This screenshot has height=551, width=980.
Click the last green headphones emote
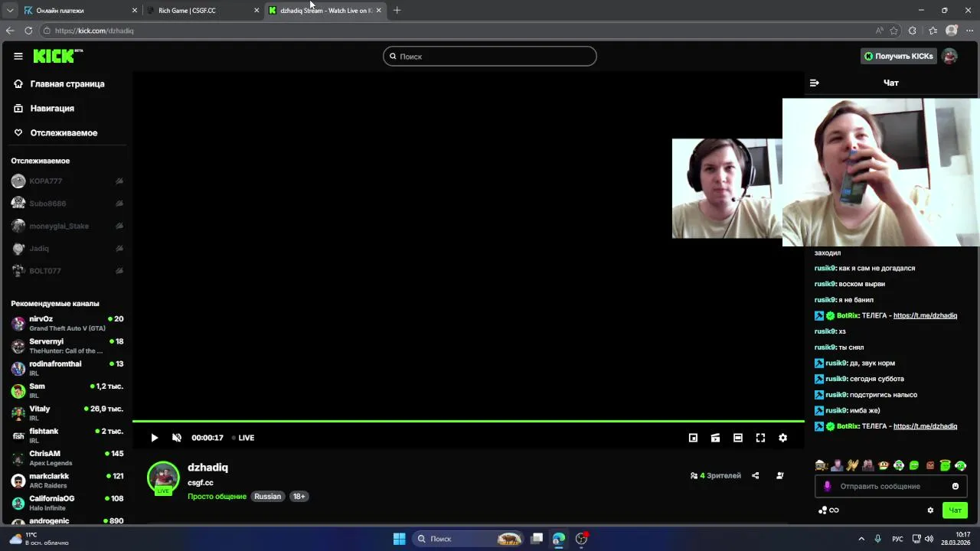pyautogui.click(x=961, y=465)
